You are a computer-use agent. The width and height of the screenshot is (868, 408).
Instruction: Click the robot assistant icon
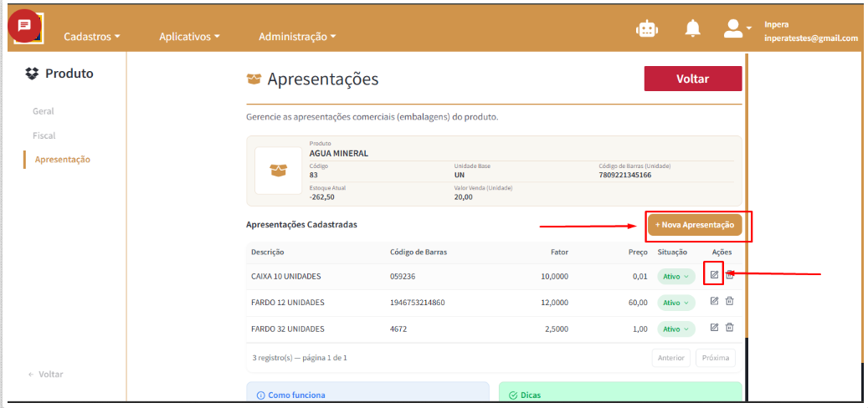pyautogui.click(x=646, y=28)
